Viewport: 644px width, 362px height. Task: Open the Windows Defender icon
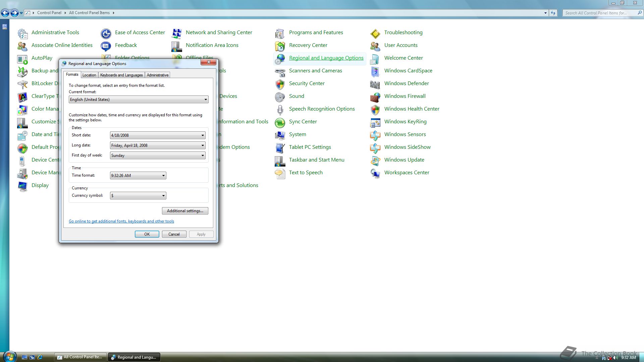(375, 84)
